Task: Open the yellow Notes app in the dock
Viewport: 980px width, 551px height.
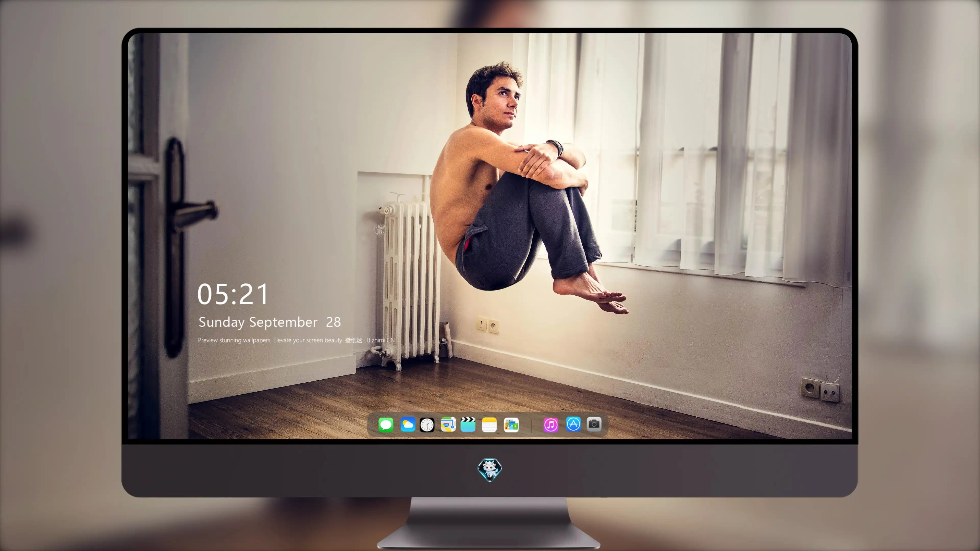Action: tap(489, 424)
